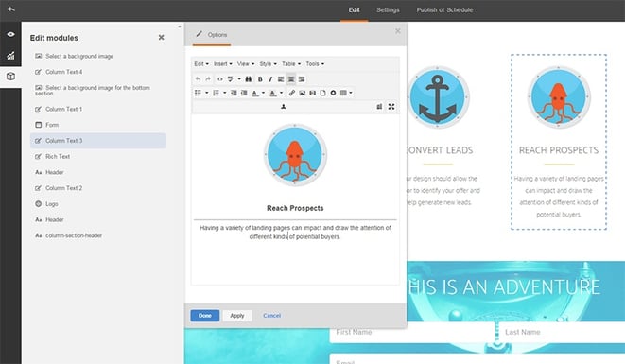The image size is (625, 364).
Task: Select the modules cube icon in the sidebar
Action: [x=10, y=77]
